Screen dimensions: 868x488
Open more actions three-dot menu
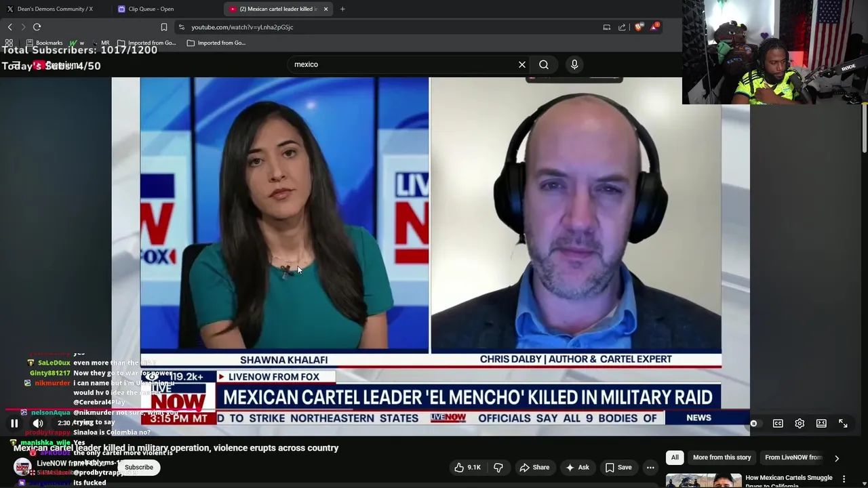click(650, 467)
